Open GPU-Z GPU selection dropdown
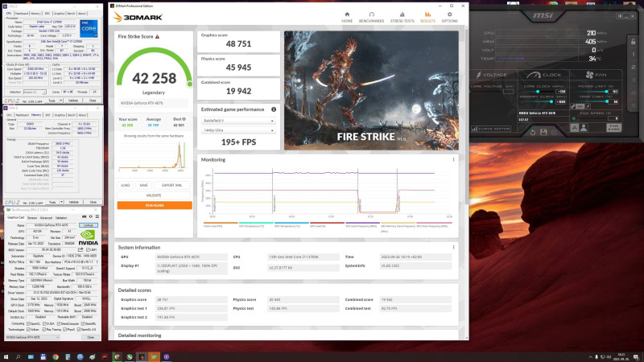The image size is (644, 362). point(33,337)
